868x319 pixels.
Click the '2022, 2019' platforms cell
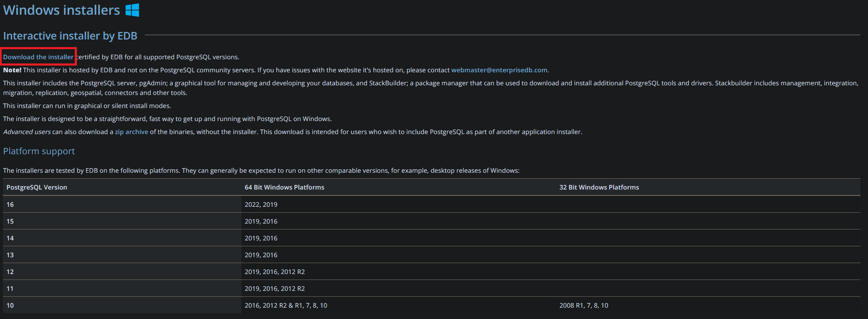261,205
